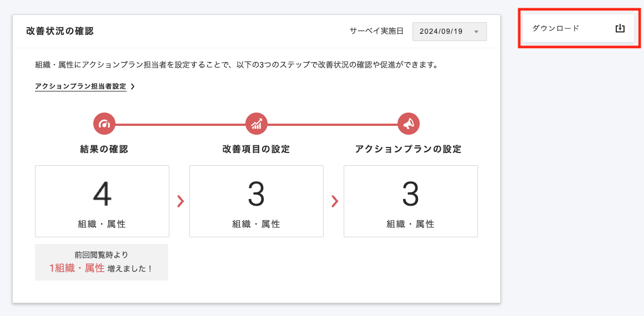This screenshot has width=644, height=316.
Task: Click the red chevron before the アクションプラン card
Action: point(334,201)
